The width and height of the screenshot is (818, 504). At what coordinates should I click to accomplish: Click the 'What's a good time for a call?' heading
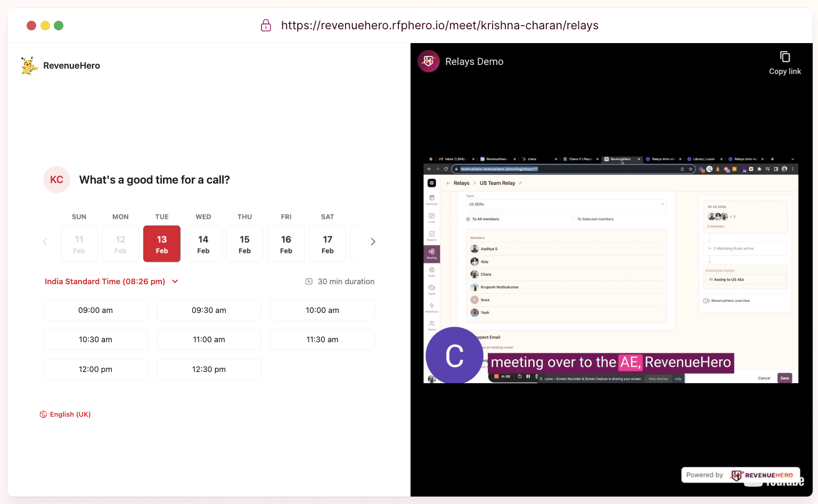154,180
